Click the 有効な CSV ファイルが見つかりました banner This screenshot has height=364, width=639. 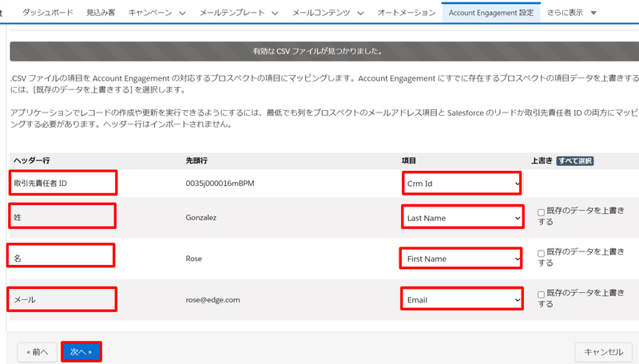point(324,51)
